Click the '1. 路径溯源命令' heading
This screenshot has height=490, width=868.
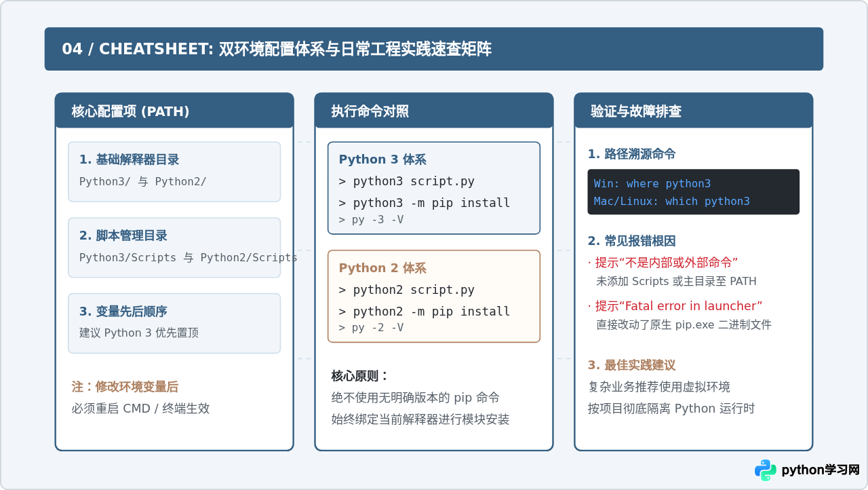click(x=631, y=154)
